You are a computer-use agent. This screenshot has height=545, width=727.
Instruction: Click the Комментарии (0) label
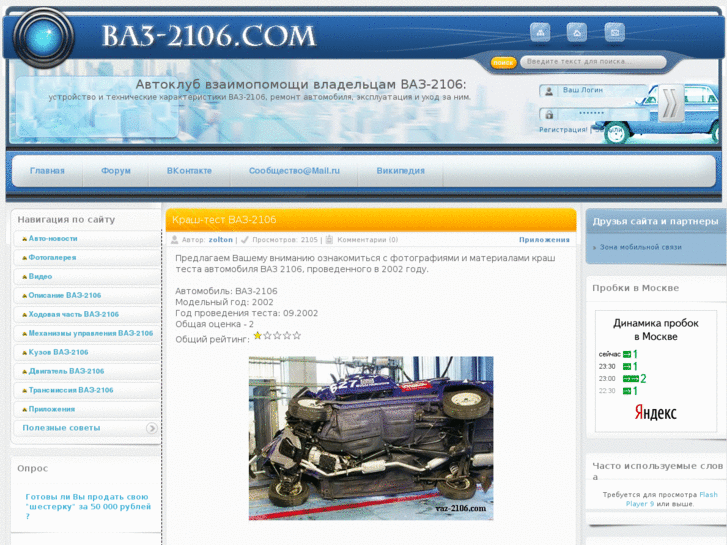tap(368, 240)
